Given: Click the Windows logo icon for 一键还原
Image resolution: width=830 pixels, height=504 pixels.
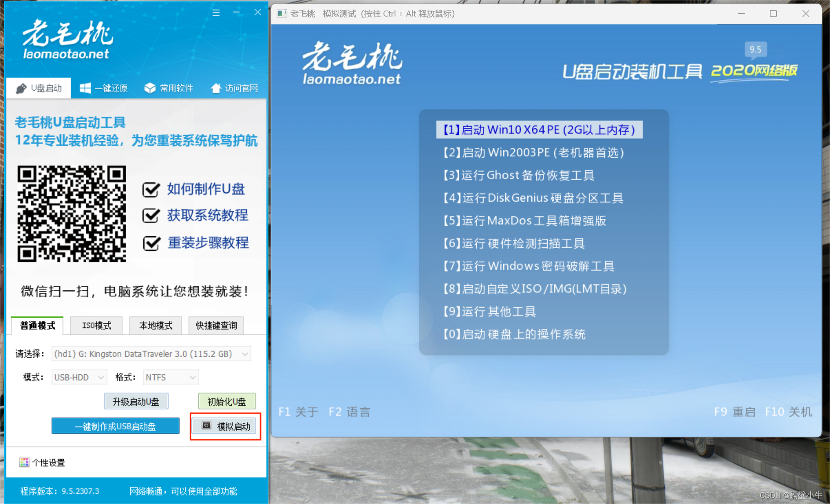Looking at the screenshot, I should [85, 88].
